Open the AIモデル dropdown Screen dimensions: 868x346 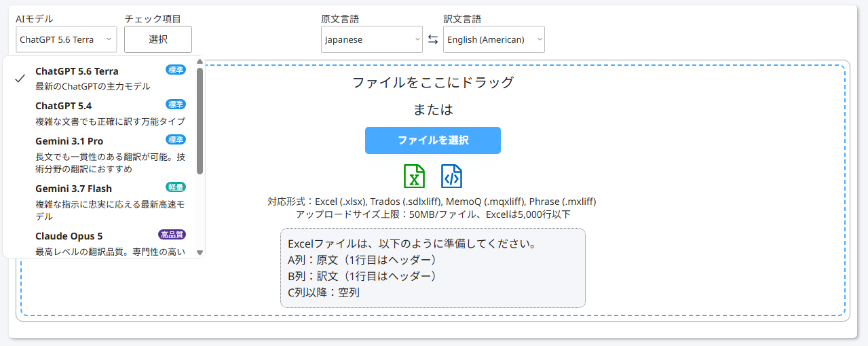[x=67, y=39]
